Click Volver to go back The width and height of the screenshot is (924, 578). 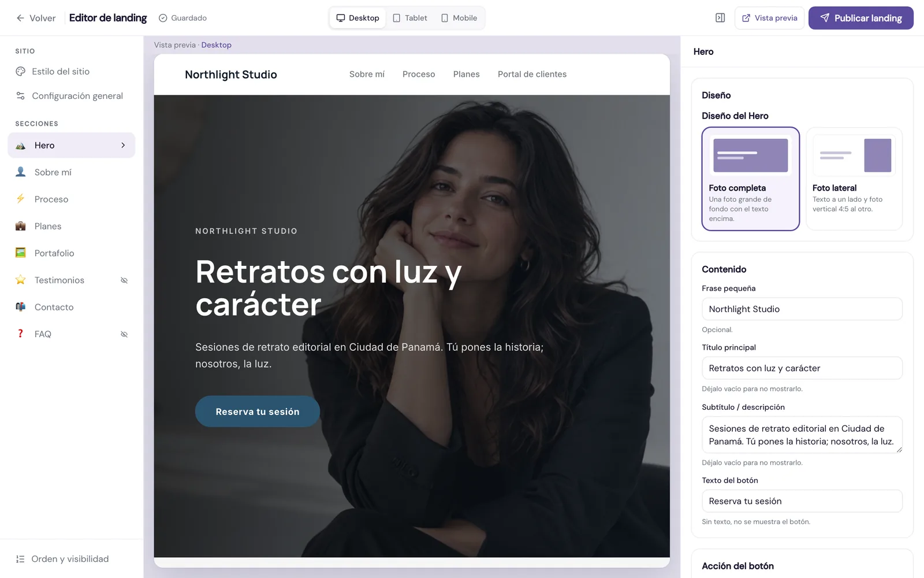tap(36, 18)
